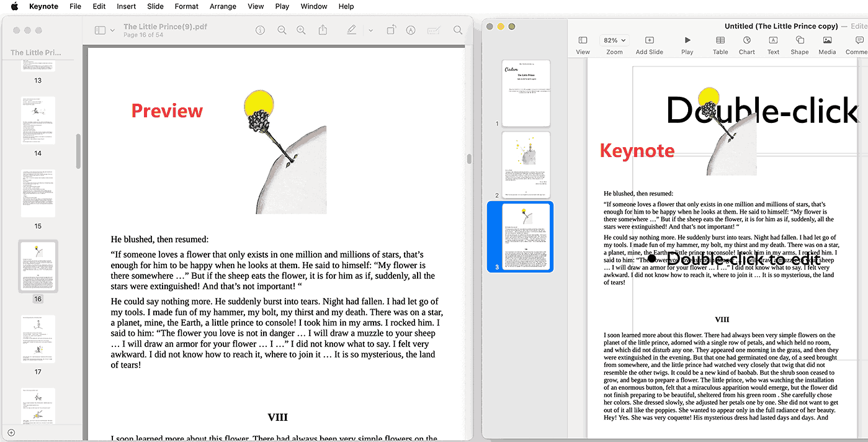
Task: Click Untitled (The Little Prince copy) title
Action: coord(781,26)
